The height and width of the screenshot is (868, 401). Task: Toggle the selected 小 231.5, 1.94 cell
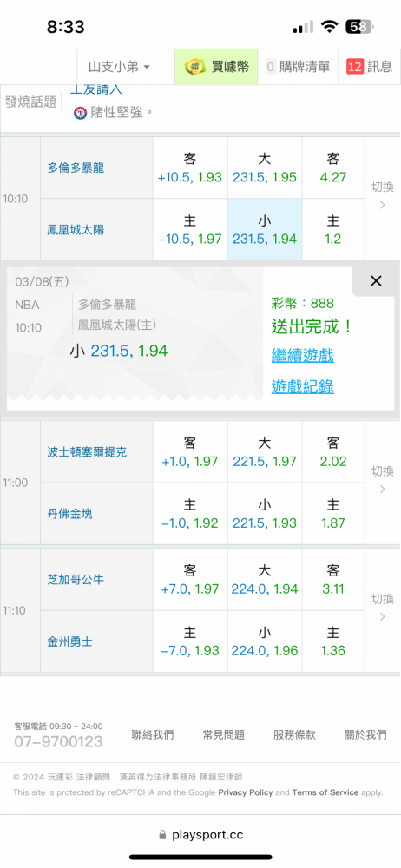tap(265, 230)
